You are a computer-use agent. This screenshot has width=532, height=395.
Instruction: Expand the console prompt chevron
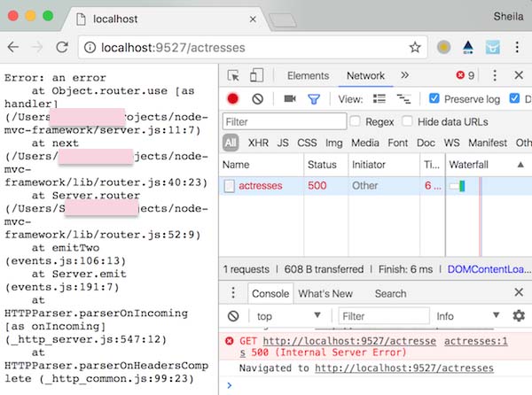230,385
